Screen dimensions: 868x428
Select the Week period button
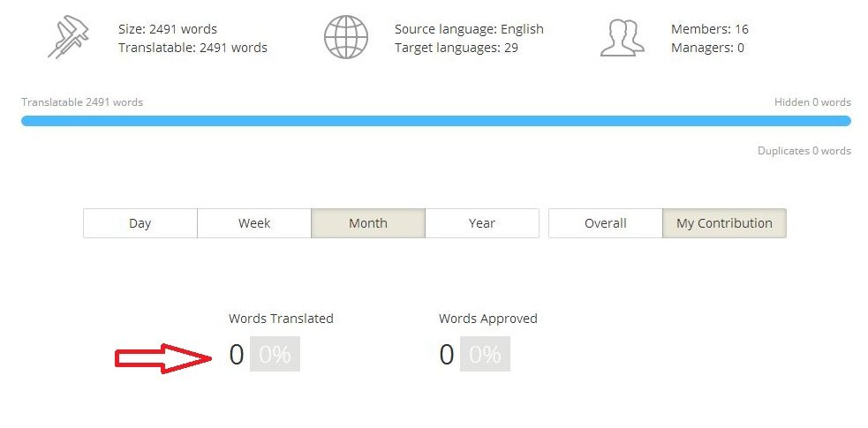point(254,223)
